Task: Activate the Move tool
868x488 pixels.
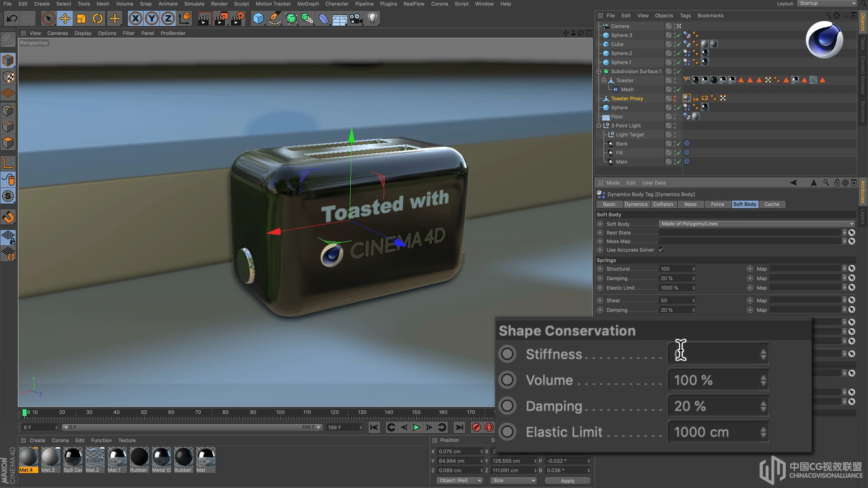Action: point(65,19)
